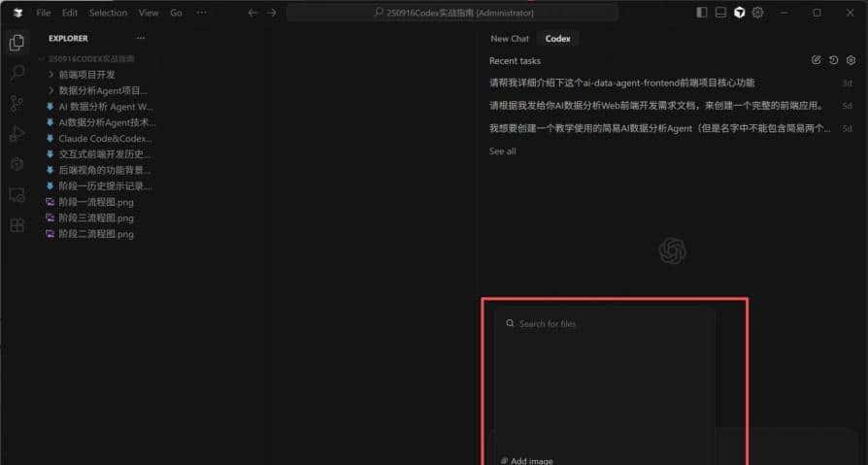Open the Search view in the activity bar
Image resolution: width=868 pixels, height=465 pixels.
[17, 73]
